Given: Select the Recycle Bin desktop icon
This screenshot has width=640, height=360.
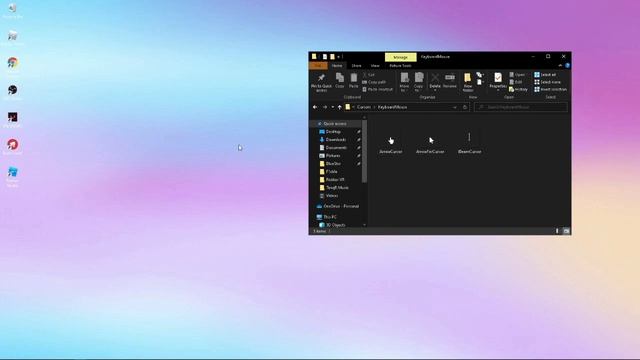Looking at the screenshot, I should pos(13,11).
